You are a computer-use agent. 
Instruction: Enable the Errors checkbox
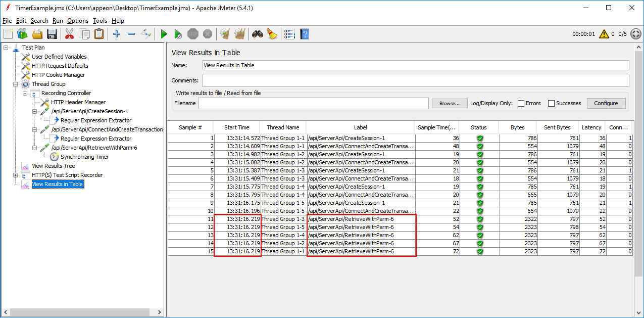pyautogui.click(x=521, y=103)
